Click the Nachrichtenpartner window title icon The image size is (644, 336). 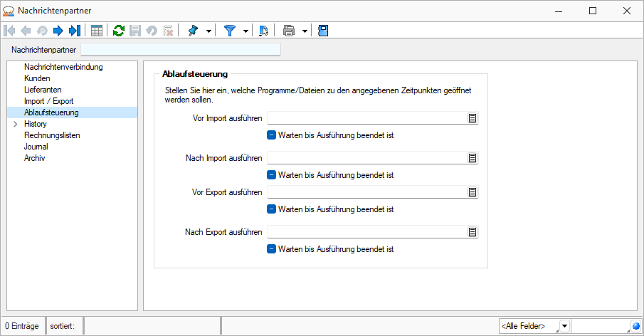coord(9,11)
